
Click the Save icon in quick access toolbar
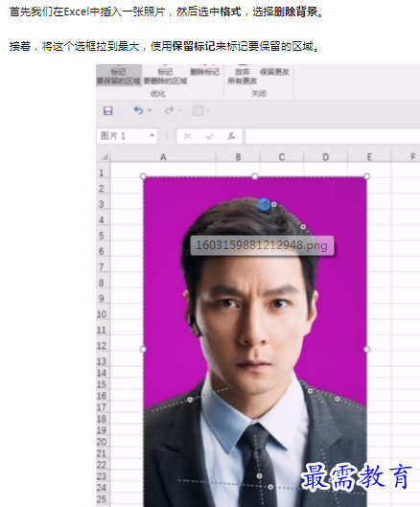coord(107,111)
